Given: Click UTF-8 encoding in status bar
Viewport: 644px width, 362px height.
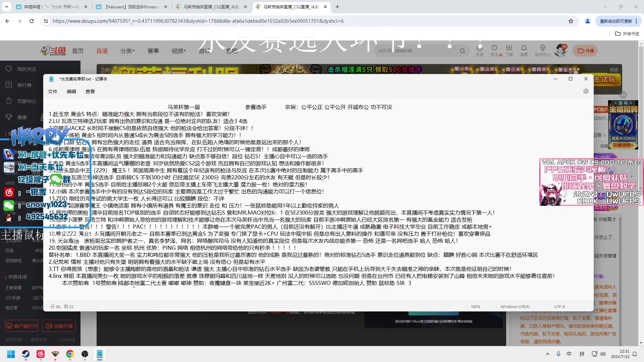Looking at the screenshot, I should coord(559,307).
